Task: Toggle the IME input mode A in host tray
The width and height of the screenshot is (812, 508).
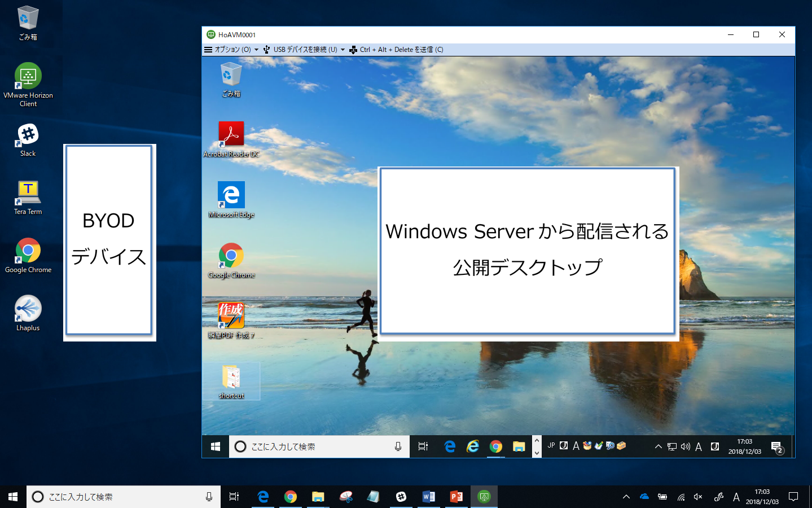Action: click(x=736, y=497)
